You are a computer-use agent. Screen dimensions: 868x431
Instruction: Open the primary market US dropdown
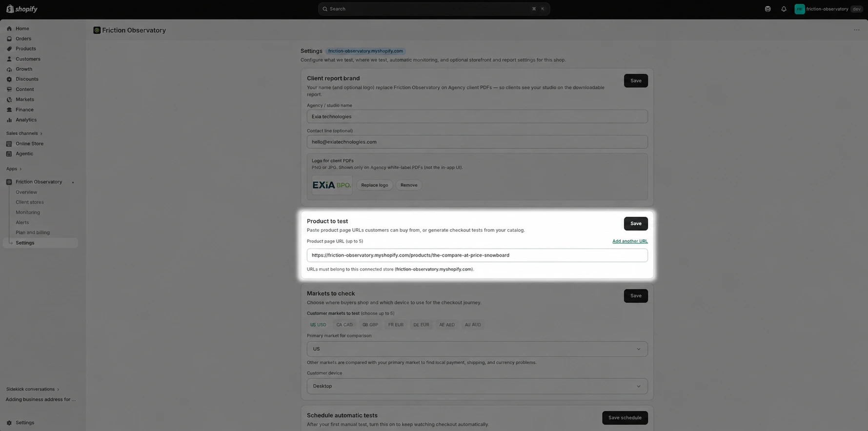click(x=477, y=349)
